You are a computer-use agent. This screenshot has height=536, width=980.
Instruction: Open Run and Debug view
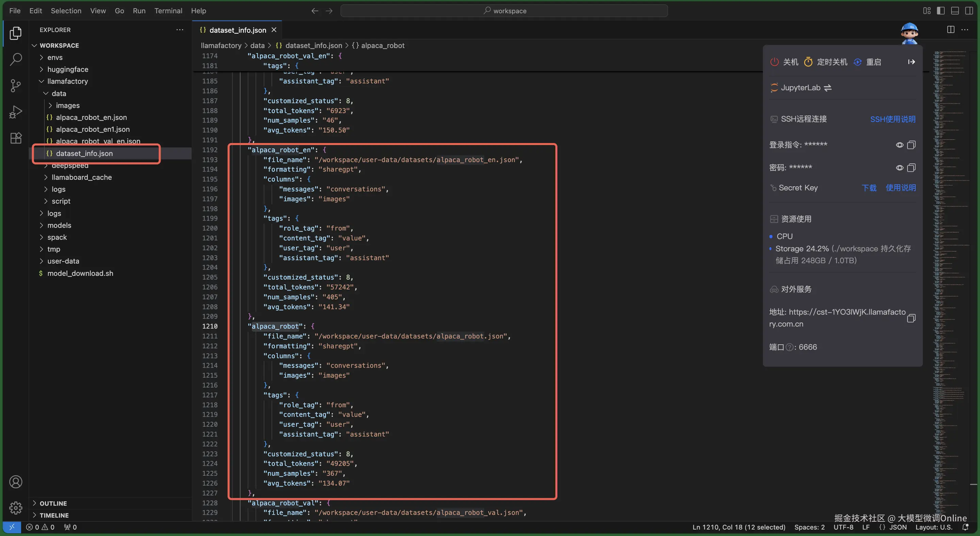(x=16, y=112)
